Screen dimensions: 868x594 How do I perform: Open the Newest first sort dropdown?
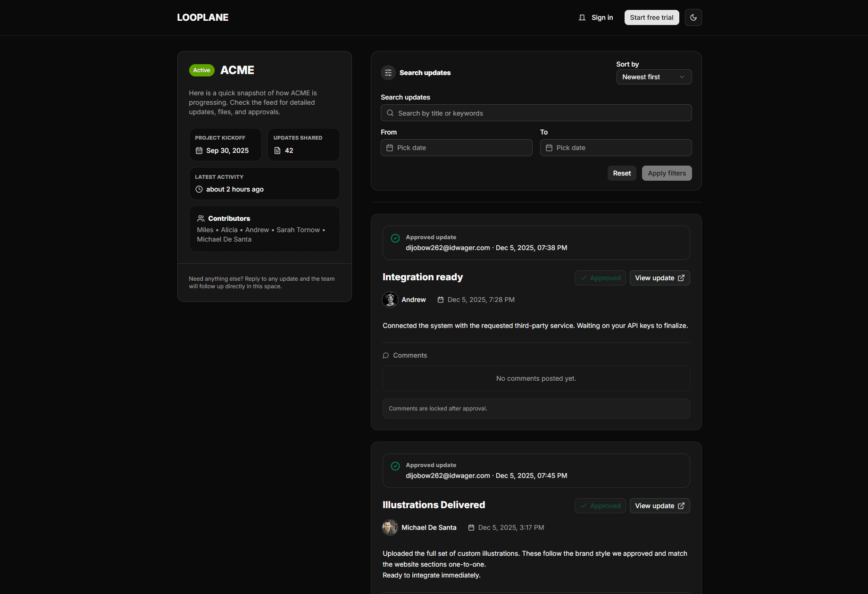tap(654, 76)
